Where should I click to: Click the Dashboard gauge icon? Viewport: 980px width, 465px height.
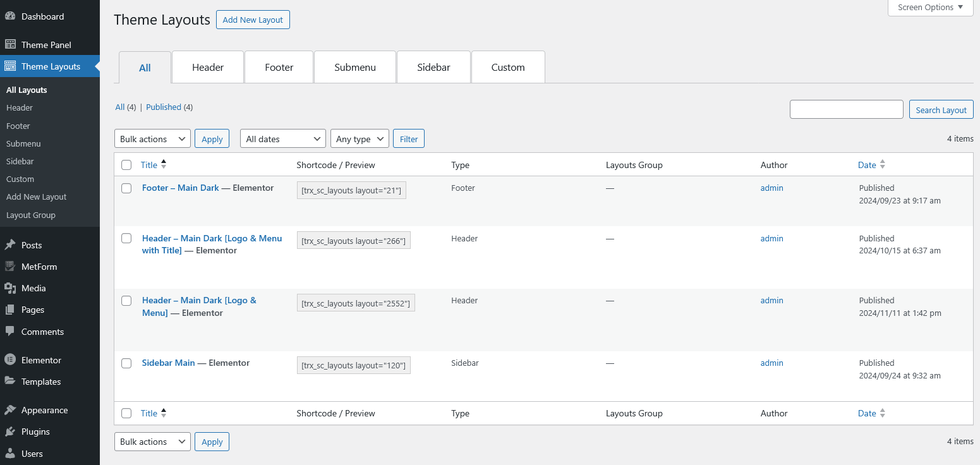[10, 16]
